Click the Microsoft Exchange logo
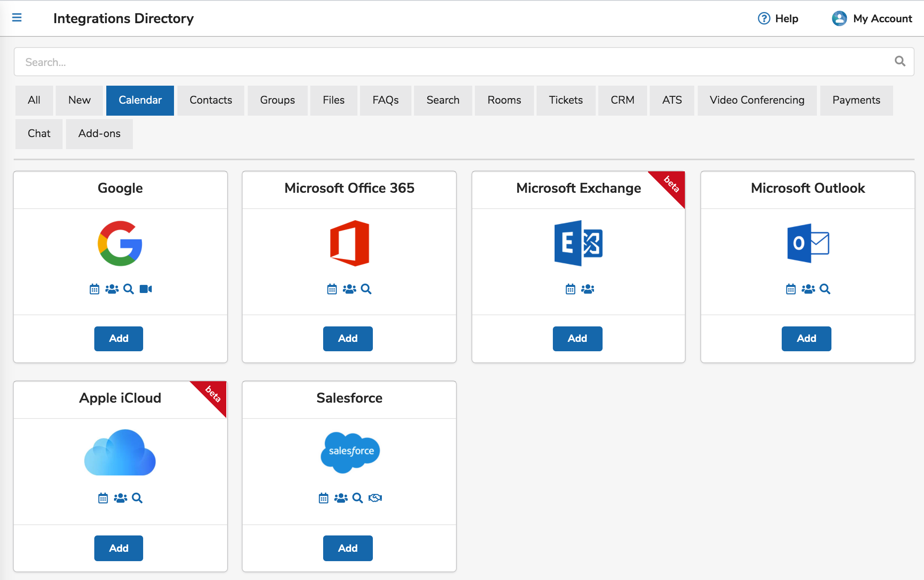The width and height of the screenshot is (924, 580). [578, 243]
